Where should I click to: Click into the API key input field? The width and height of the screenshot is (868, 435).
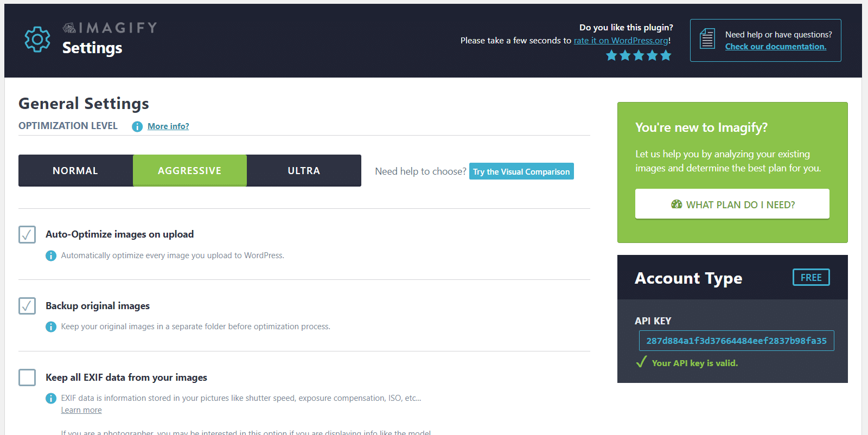point(736,341)
